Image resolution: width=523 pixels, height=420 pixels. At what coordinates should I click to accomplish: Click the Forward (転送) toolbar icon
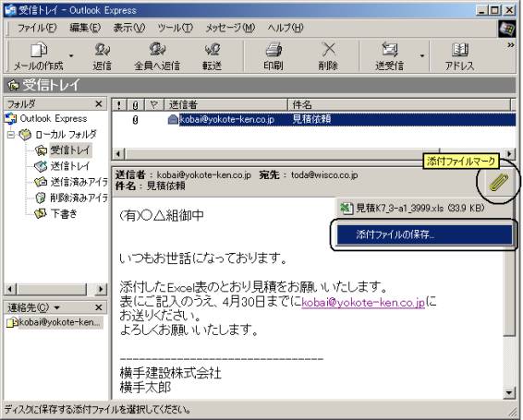213,56
